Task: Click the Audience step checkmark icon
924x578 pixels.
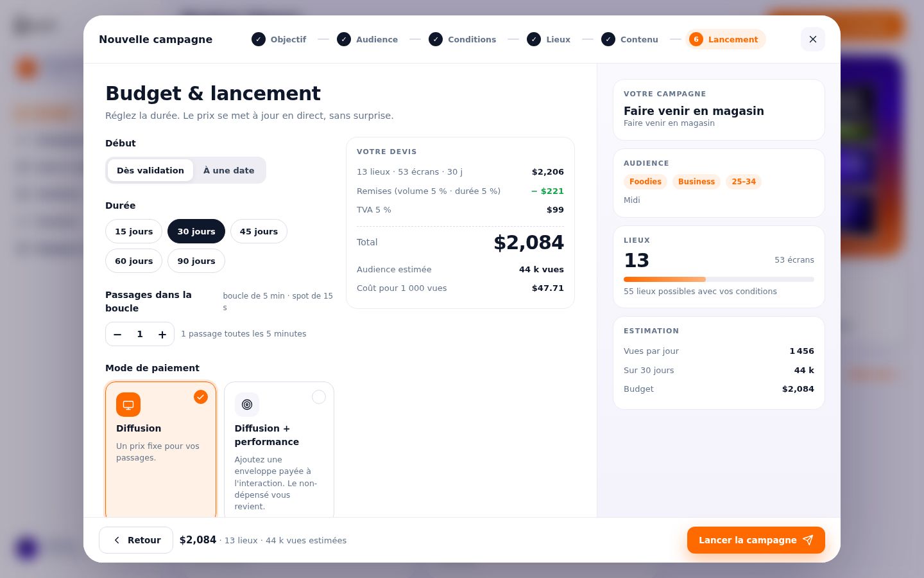Action: coord(344,39)
